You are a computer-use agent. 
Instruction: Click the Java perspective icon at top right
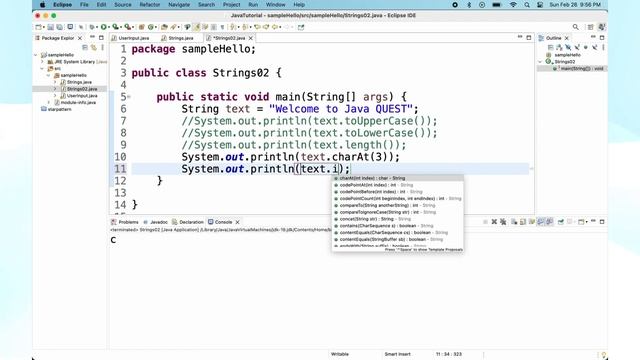tap(602, 27)
